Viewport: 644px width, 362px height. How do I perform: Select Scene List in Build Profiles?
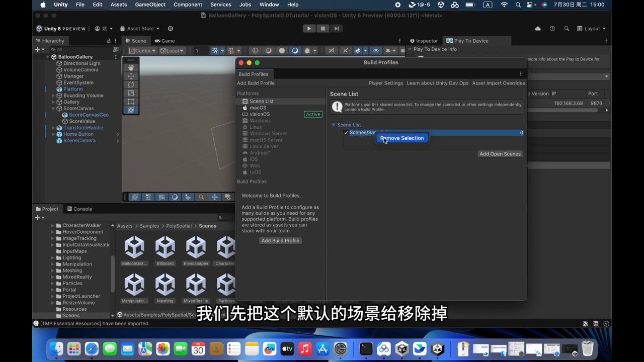coord(281,101)
